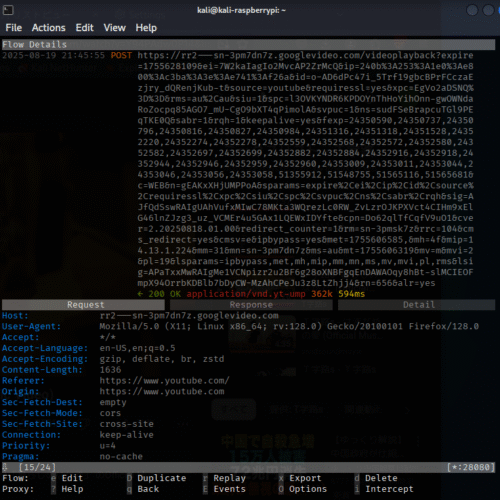Click the Mozilla/5.0 user agent value
Screen dimensions: 500x500
click(x=289, y=326)
